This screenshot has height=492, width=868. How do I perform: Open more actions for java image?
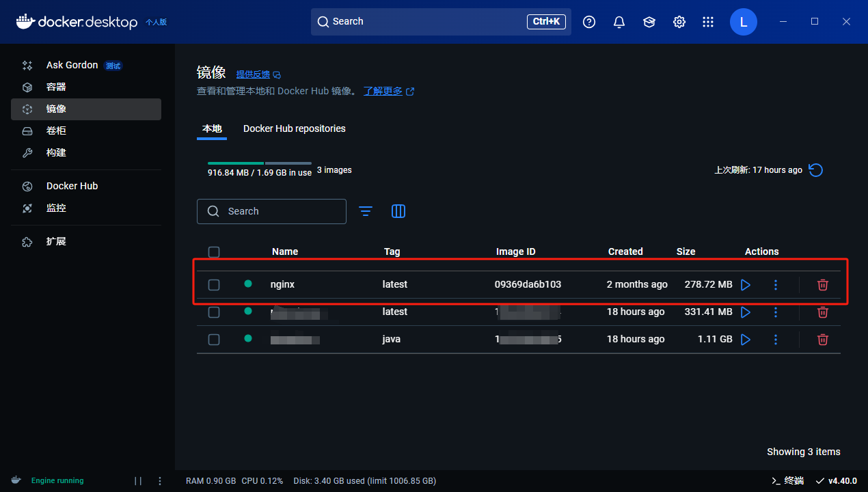tap(775, 339)
